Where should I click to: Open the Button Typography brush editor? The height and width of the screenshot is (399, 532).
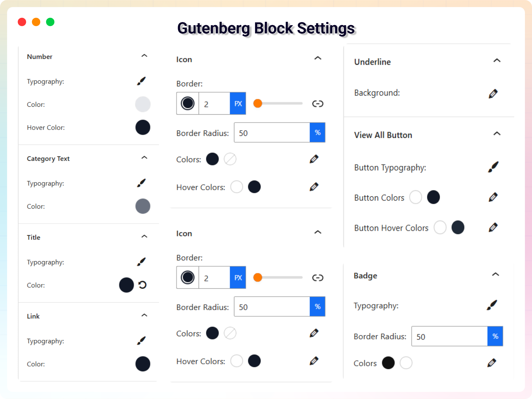pyautogui.click(x=493, y=167)
